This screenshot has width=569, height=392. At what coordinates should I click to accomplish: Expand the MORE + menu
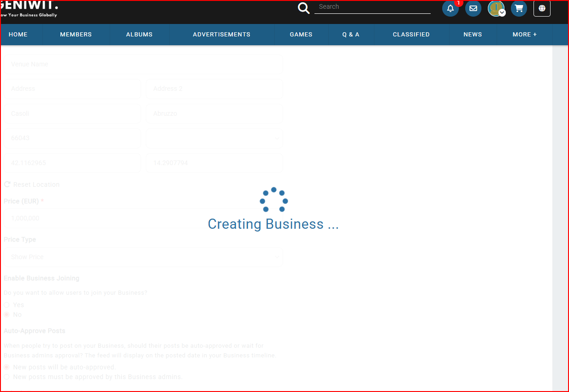click(x=524, y=35)
